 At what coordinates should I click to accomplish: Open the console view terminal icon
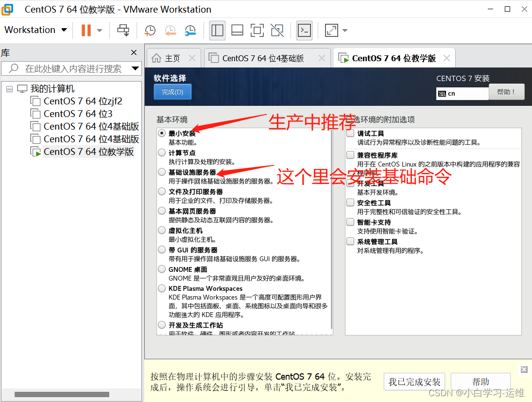point(304,31)
